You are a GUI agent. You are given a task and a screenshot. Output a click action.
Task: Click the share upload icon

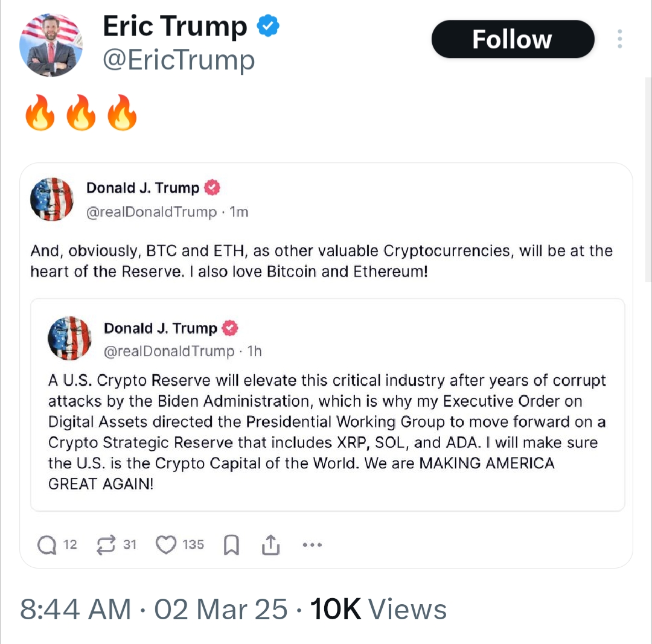coord(271,545)
